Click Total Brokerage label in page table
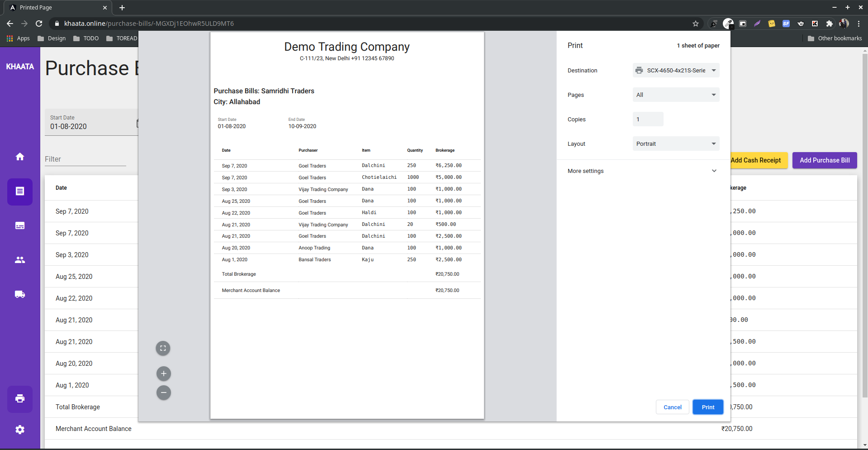 (x=78, y=407)
